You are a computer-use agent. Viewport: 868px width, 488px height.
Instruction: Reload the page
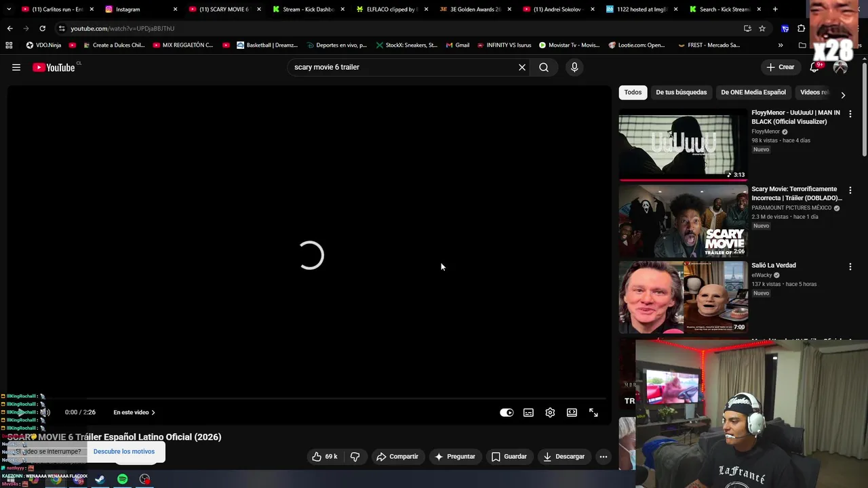pyautogui.click(x=42, y=28)
